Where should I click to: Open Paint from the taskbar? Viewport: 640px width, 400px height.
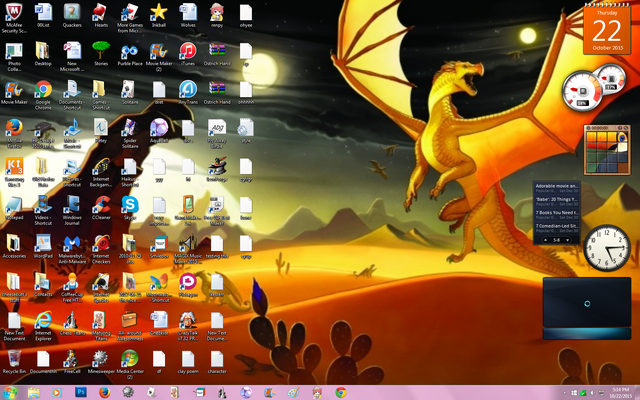[293, 393]
